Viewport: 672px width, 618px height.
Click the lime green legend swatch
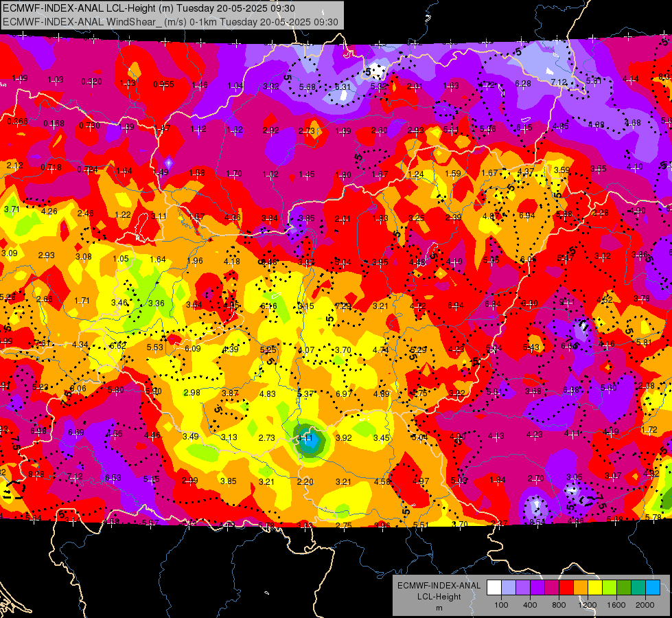point(610,588)
